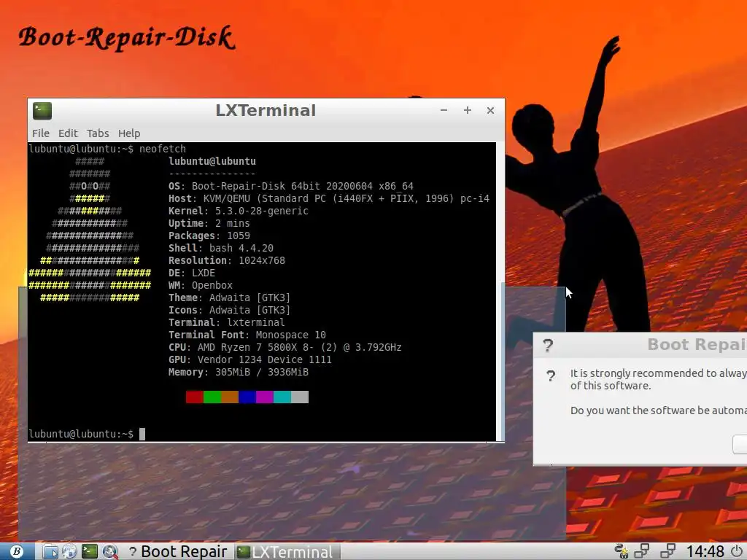Viewport: 747px width, 560px height.
Task: Click the Resolution: 1024x768 line
Action: [227, 260]
